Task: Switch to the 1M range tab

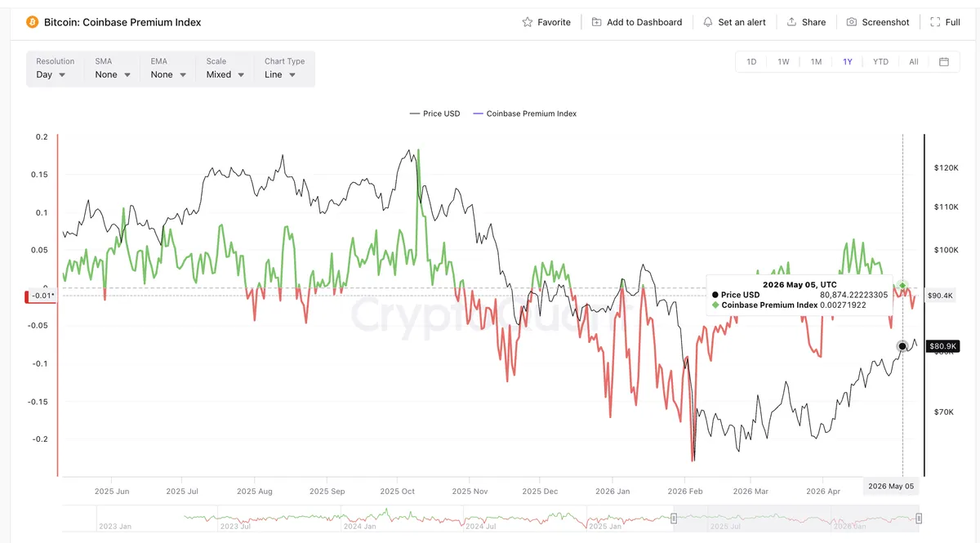Action: (816, 62)
